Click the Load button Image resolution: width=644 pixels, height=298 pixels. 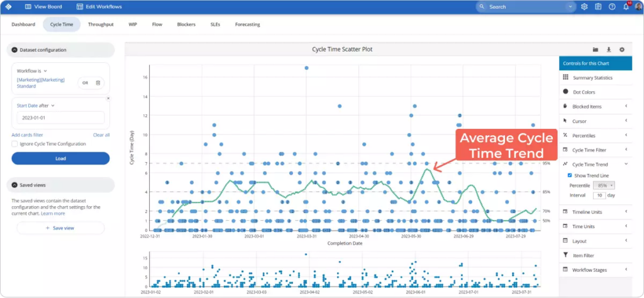pyautogui.click(x=60, y=158)
